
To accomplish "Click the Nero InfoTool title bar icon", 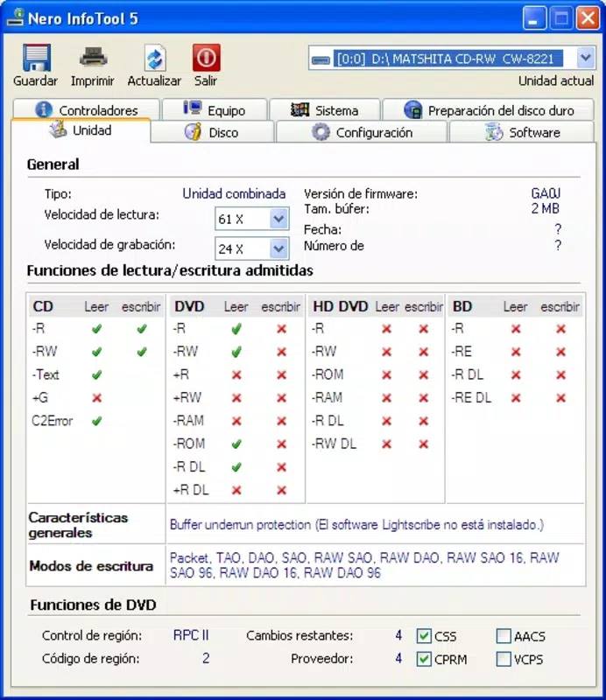I will pyautogui.click(x=15, y=17).
